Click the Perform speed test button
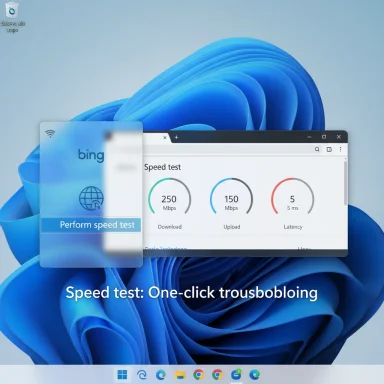The height and width of the screenshot is (384, 384). [x=91, y=225]
